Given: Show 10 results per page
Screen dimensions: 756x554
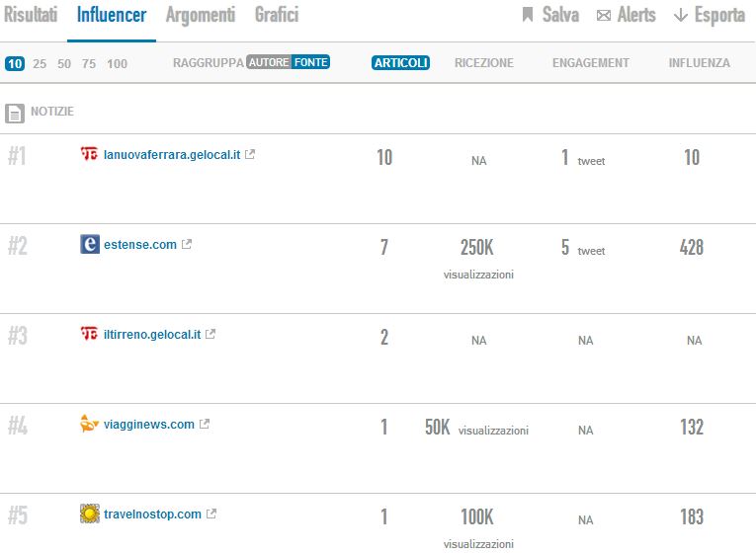Looking at the screenshot, I should coord(15,63).
